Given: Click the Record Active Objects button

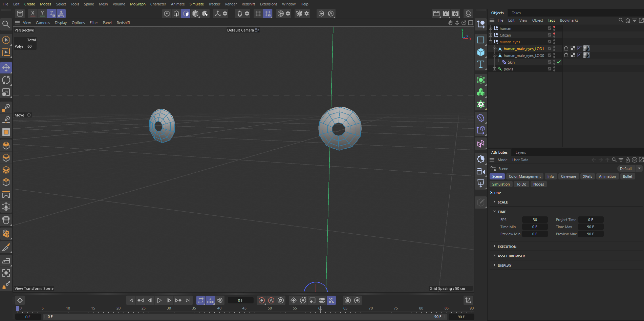Looking at the screenshot, I should coord(262,300).
